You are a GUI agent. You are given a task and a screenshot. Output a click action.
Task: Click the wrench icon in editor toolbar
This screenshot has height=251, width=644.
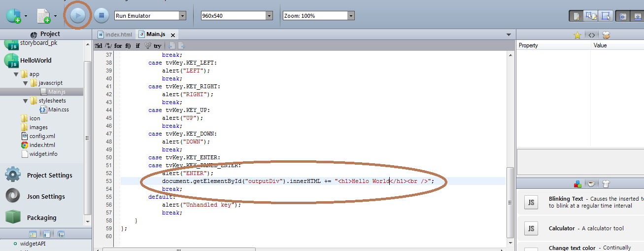(148, 45)
